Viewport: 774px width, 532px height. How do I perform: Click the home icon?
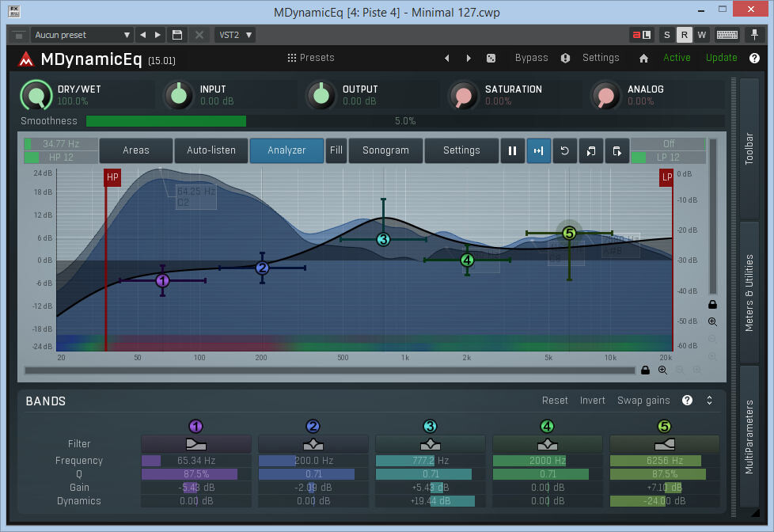pyautogui.click(x=643, y=59)
